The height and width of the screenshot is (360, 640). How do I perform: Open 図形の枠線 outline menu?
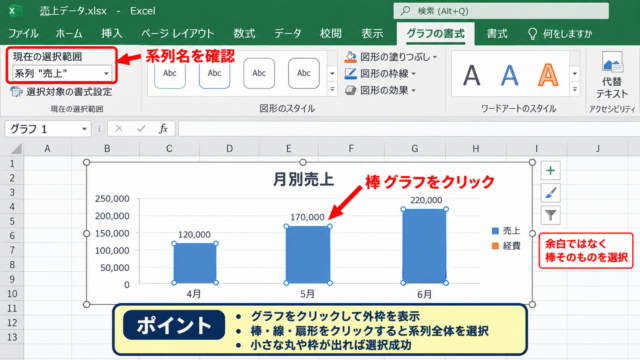coord(380,73)
